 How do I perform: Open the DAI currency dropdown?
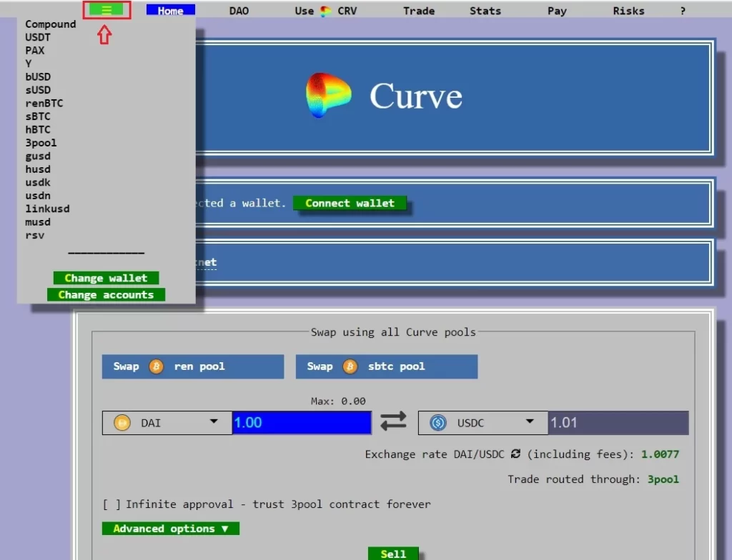tap(213, 422)
